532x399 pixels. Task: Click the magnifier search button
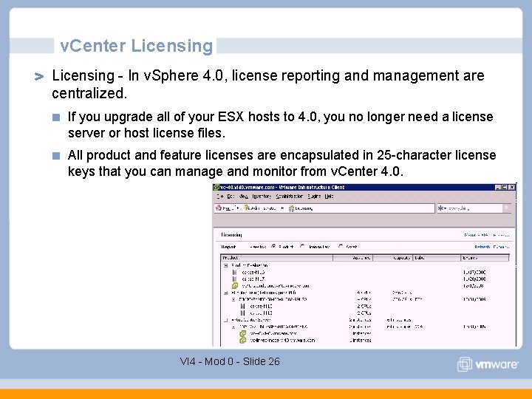point(507,208)
